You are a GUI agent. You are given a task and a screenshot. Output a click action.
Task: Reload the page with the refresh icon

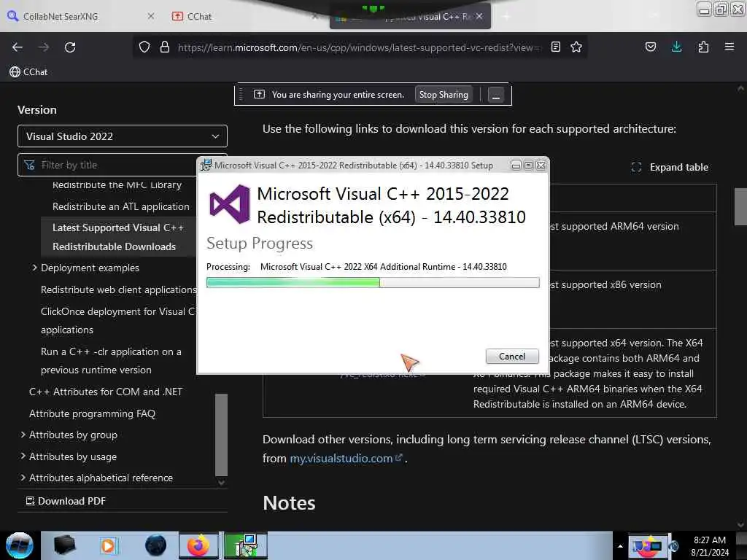tap(70, 47)
